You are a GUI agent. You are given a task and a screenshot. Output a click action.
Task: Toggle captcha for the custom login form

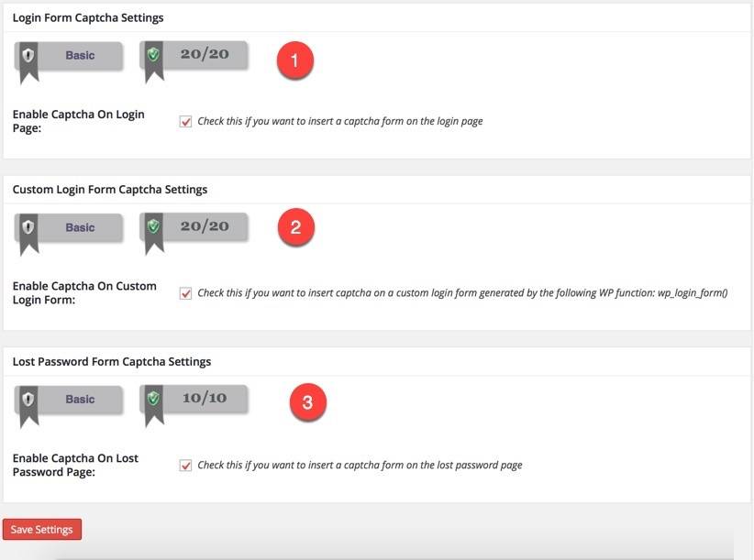point(183,291)
